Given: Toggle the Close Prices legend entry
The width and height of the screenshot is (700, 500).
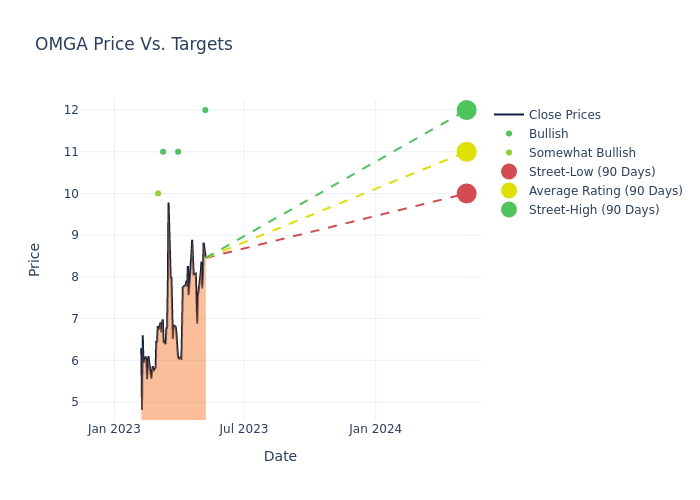Looking at the screenshot, I should pos(564,115).
